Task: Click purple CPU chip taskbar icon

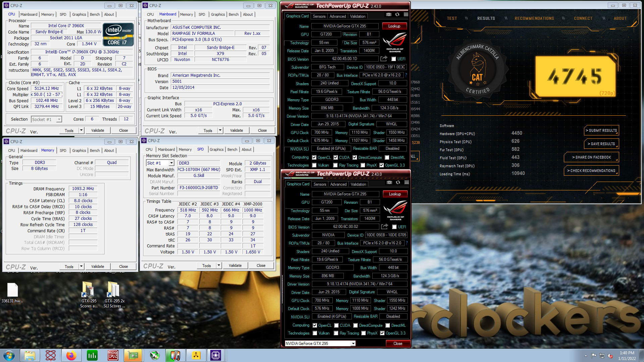Action: (216, 355)
